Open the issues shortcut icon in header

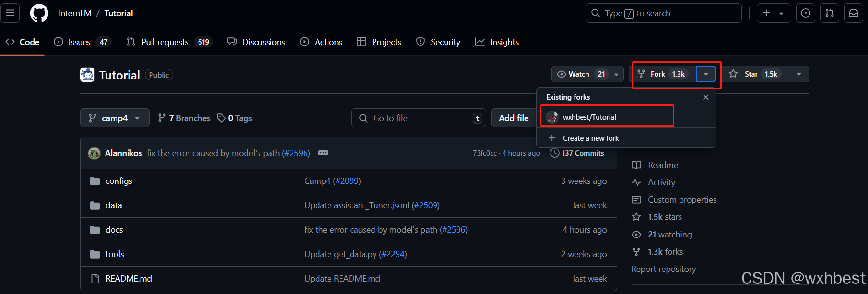(x=806, y=13)
